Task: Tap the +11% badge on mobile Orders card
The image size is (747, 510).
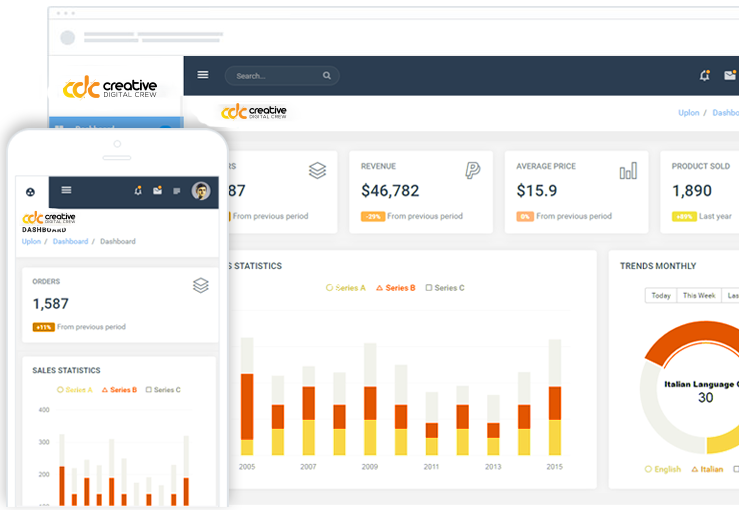Action: coord(43,327)
